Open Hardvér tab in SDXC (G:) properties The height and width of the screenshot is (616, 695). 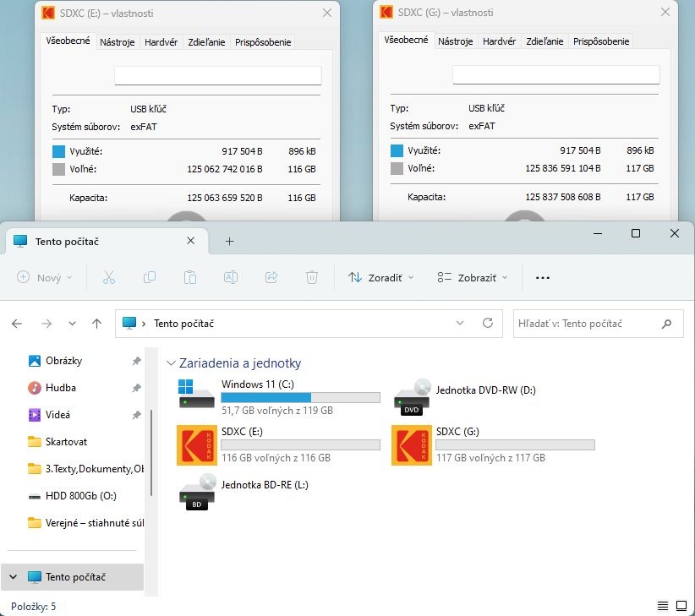499,41
